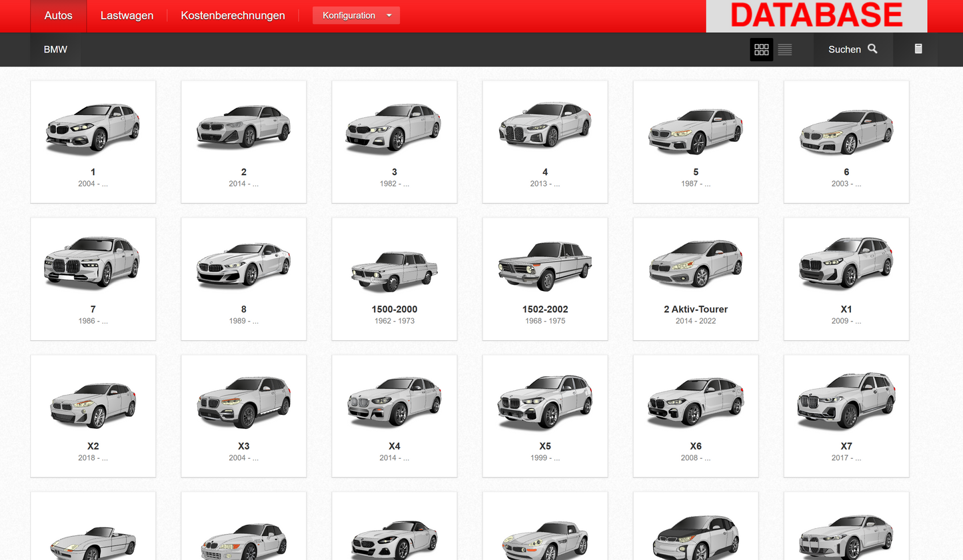Open the Suchen search box
Screen dimensions: 963x560
[853, 49]
